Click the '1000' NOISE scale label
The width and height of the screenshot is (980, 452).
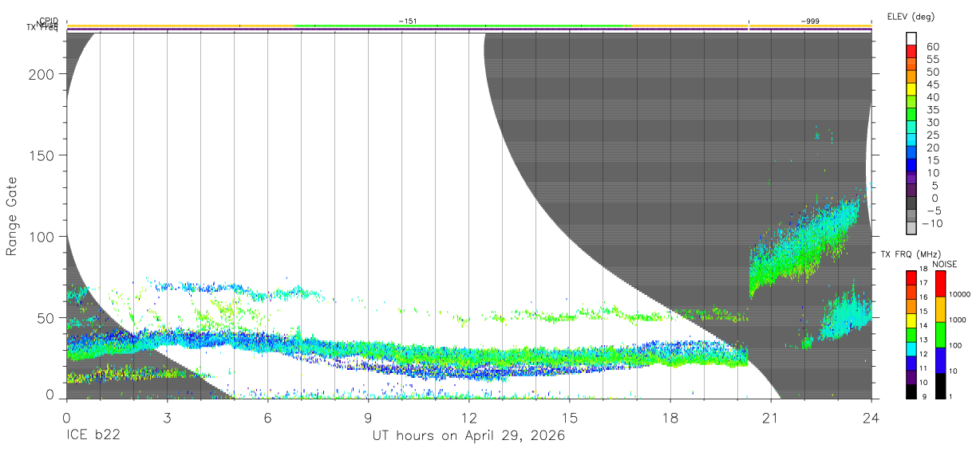pyautogui.click(x=957, y=320)
